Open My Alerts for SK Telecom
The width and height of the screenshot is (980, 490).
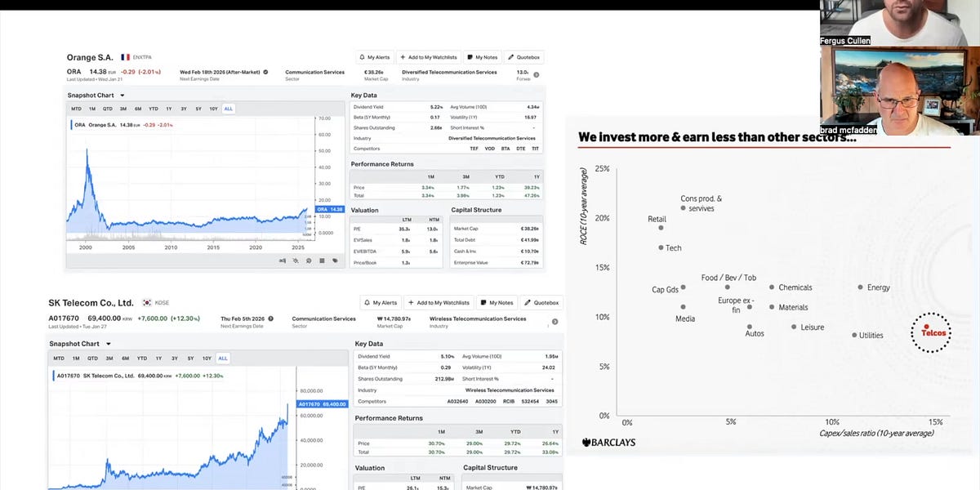coord(380,303)
